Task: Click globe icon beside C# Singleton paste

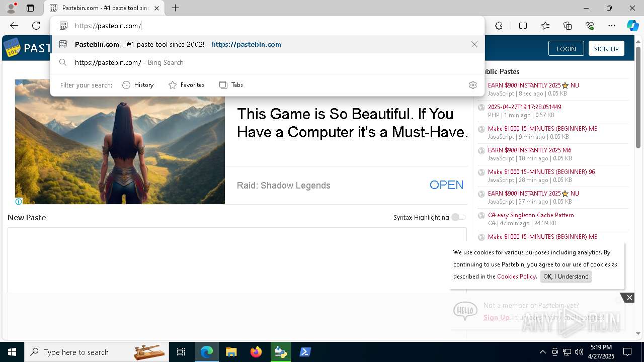Action: click(481, 215)
